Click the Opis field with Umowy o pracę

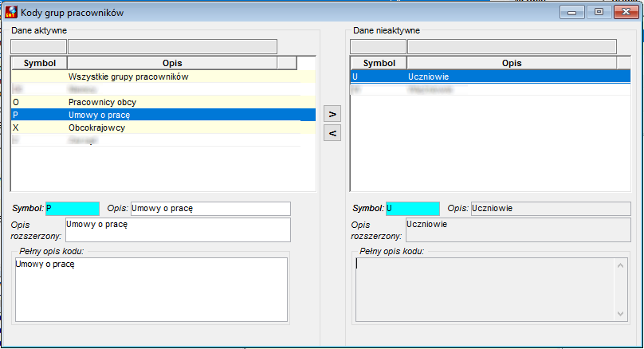point(210,209)
